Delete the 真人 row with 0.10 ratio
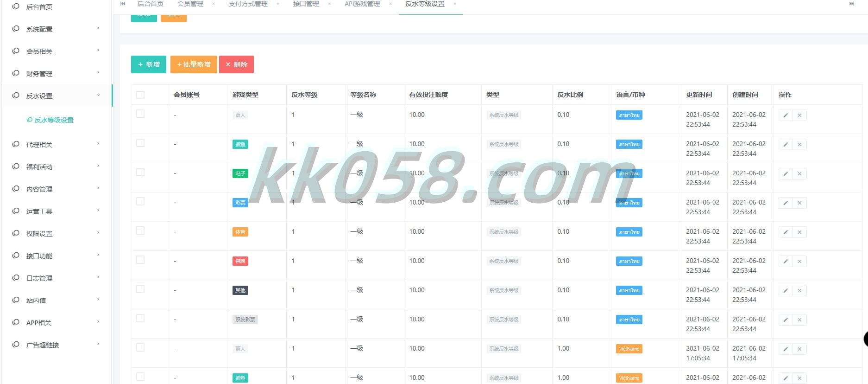 point(799,115)
